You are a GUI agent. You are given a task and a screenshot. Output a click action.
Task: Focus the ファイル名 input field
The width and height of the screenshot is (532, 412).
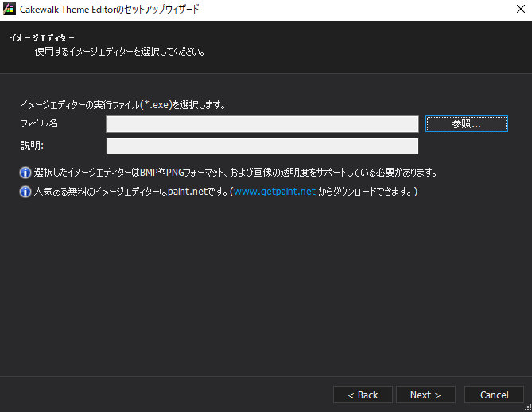coord(262,124)
